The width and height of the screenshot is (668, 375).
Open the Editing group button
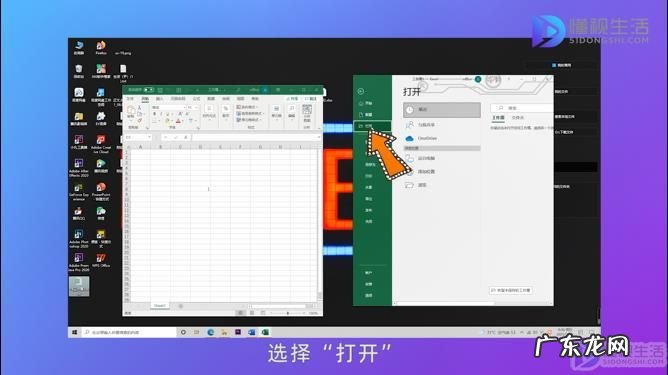[x=292, y=112]
